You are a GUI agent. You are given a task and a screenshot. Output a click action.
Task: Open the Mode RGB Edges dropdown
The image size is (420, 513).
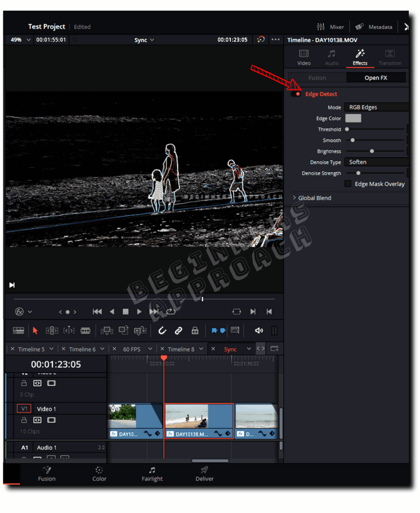[377, 107]
